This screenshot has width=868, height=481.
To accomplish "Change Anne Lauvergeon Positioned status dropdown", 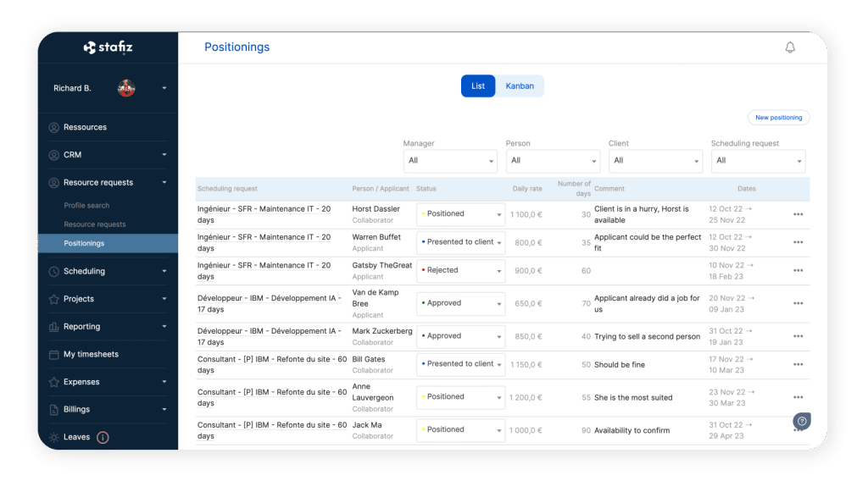I will pos(460,397).
